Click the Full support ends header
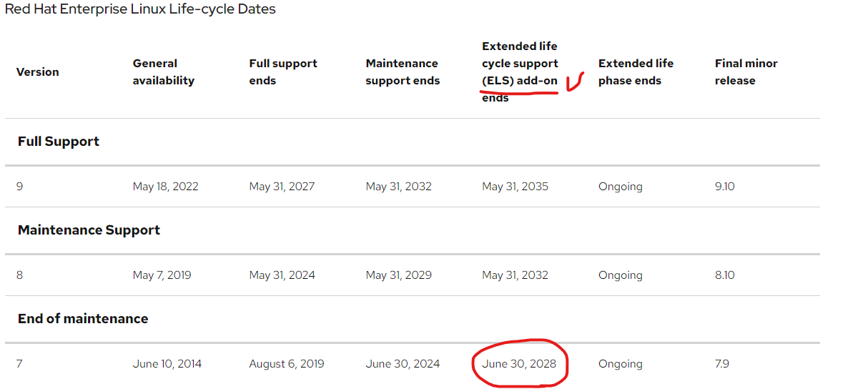Image resolution: width=868 pixels, height=389 pixels. [283, 72]
